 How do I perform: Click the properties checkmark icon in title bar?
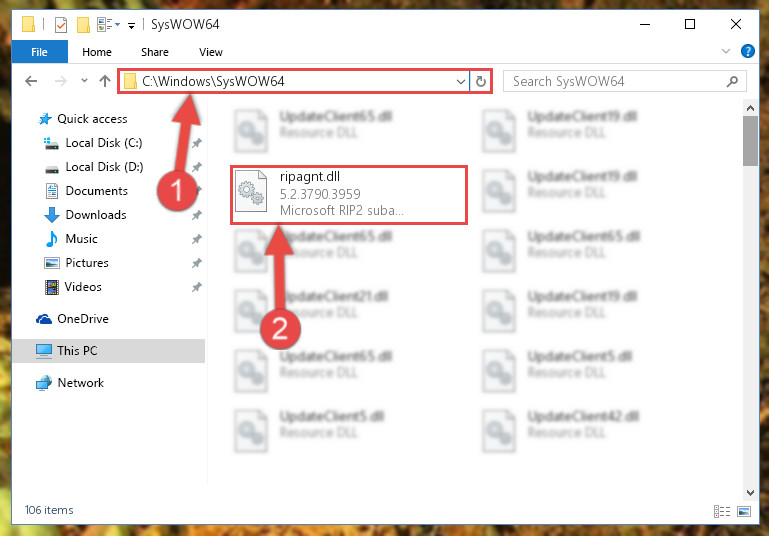click(61, 25)
